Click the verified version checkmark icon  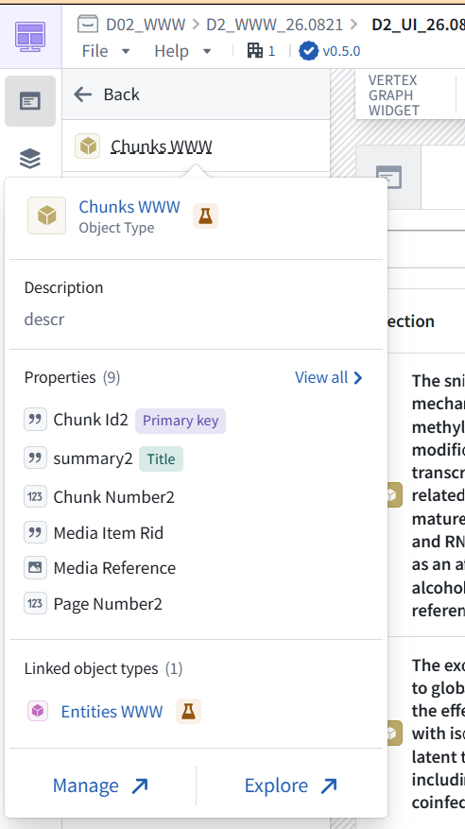[x=309, y=51]
